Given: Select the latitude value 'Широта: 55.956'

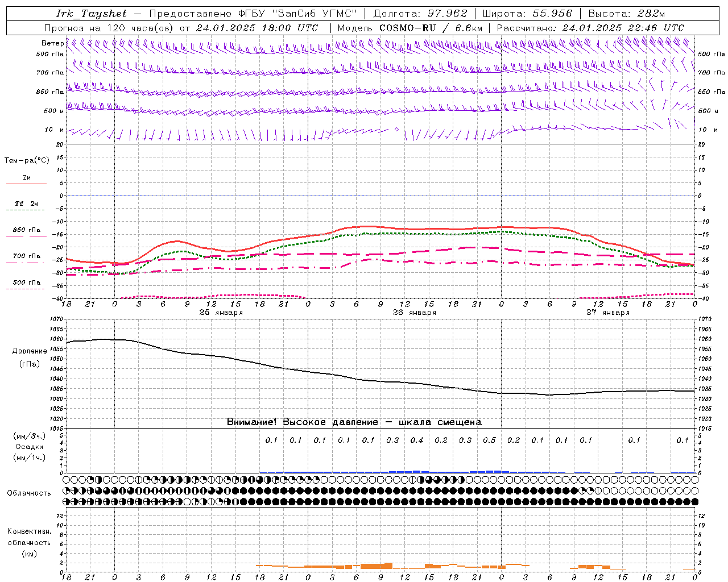Looking at the screenshot, I should pos(527,14).
